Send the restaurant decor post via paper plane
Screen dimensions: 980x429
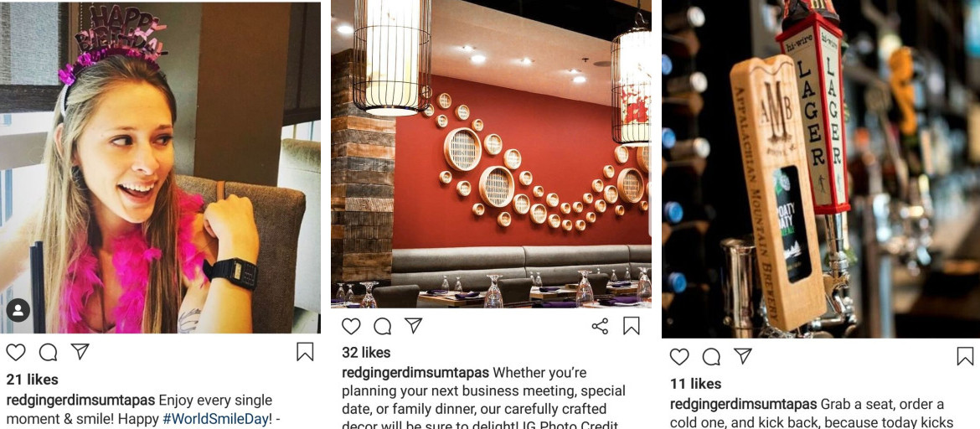click(x=413, y=325)
